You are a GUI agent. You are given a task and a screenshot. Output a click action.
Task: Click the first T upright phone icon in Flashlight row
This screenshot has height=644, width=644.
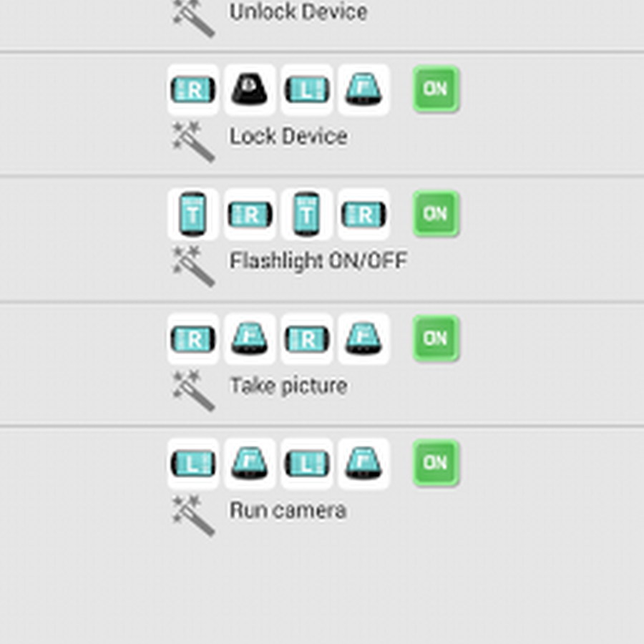pyautogui.click(x=193, y=214)
